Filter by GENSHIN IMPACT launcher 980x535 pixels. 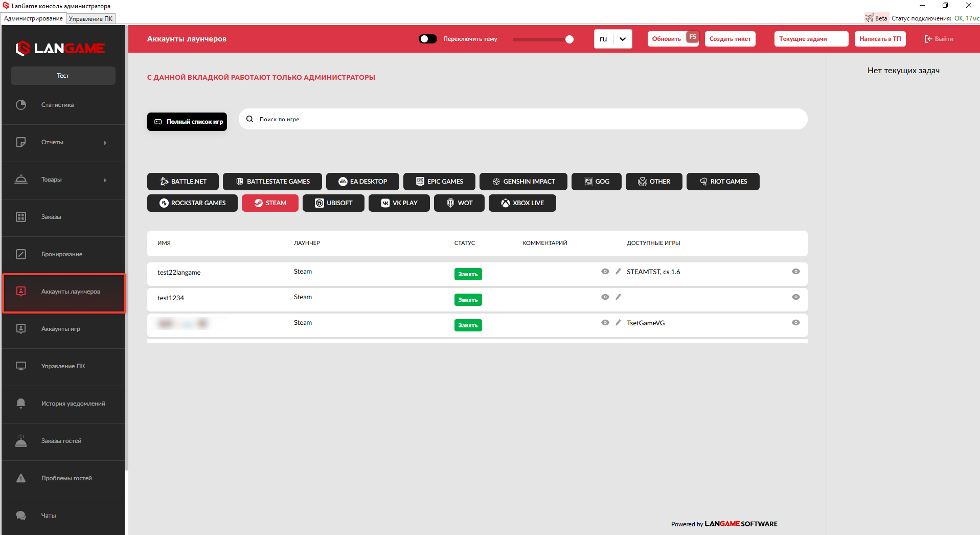(523, 182)
